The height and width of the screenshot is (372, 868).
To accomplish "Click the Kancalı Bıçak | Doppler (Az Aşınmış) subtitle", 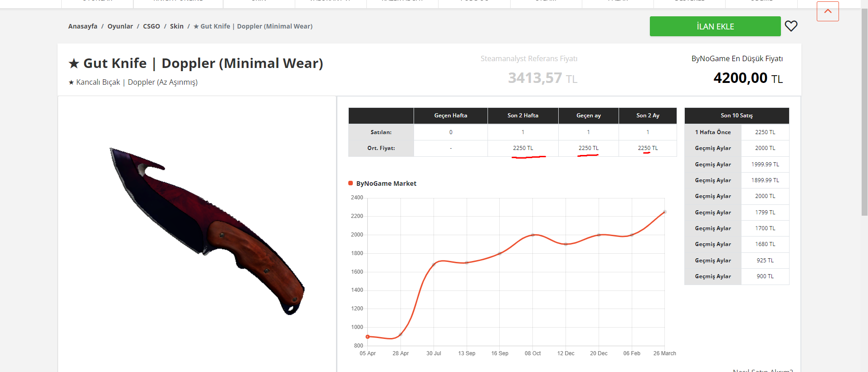I will pos(133,82).
